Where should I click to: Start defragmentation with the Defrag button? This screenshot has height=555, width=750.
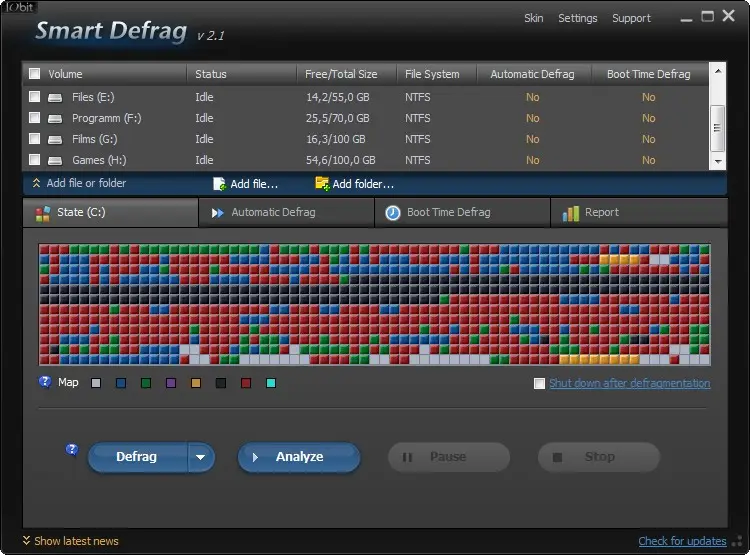pos(138,457)
